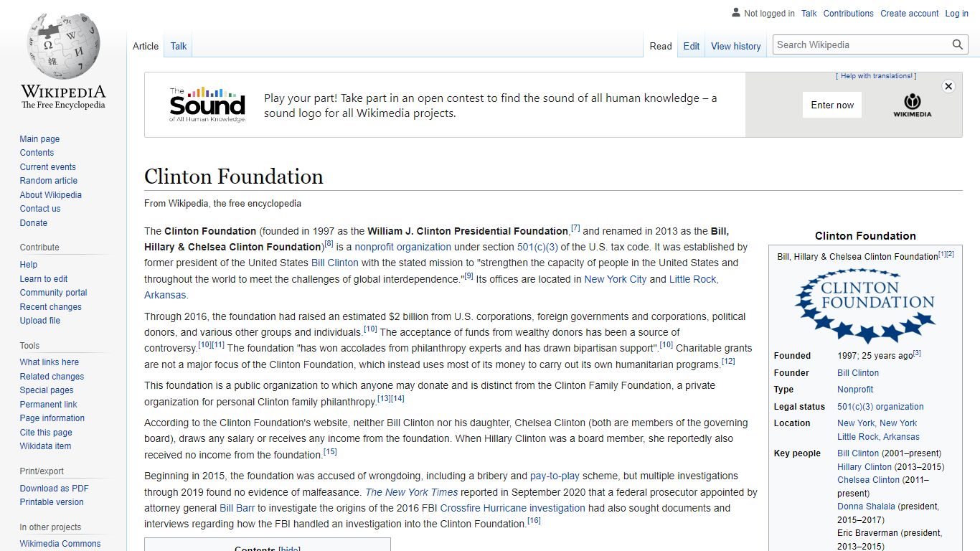Open the View history tab
980x551 pixels.
(x=735, y=46)
